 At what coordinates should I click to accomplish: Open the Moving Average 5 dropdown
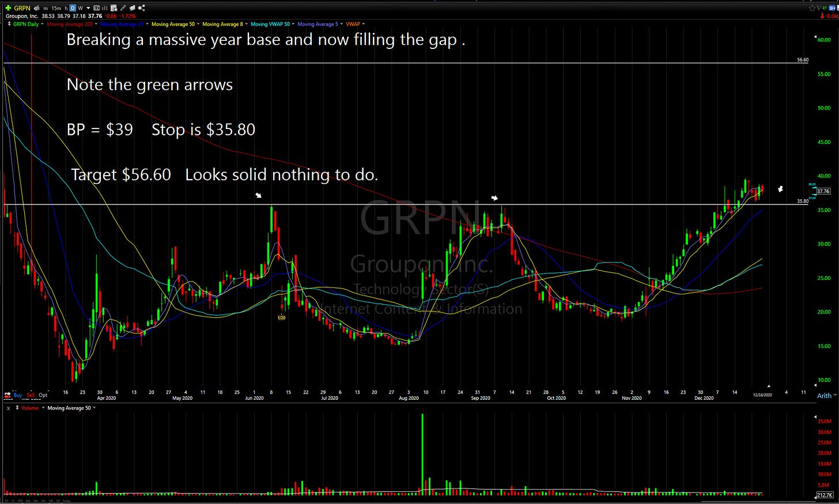pyautogui.click(x=341, y=24)
